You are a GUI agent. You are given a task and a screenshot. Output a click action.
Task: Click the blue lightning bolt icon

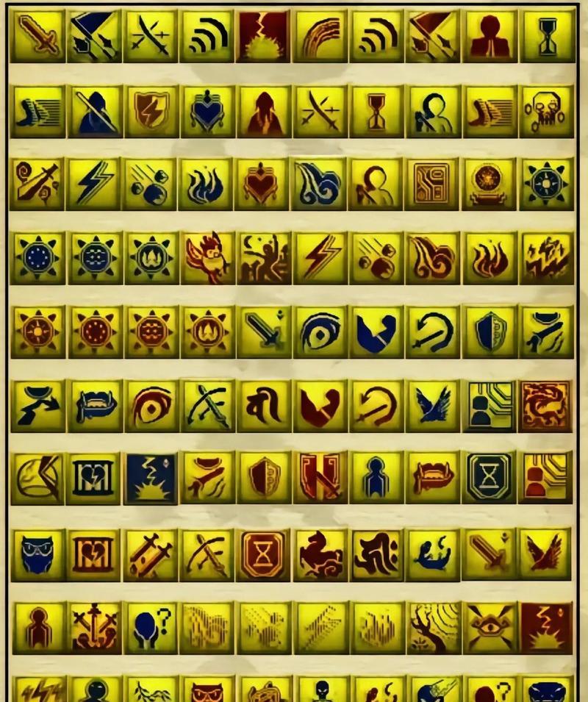pos(95,184)
